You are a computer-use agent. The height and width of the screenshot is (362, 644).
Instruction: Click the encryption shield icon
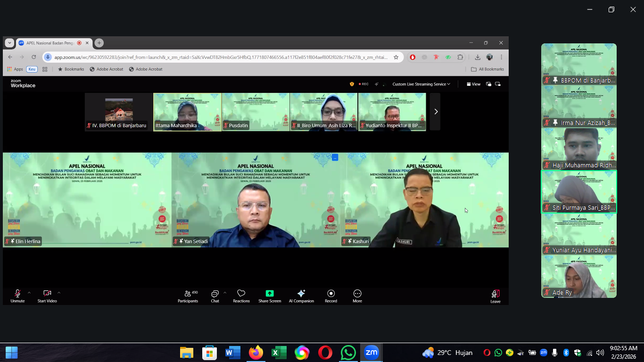(352, 84)
